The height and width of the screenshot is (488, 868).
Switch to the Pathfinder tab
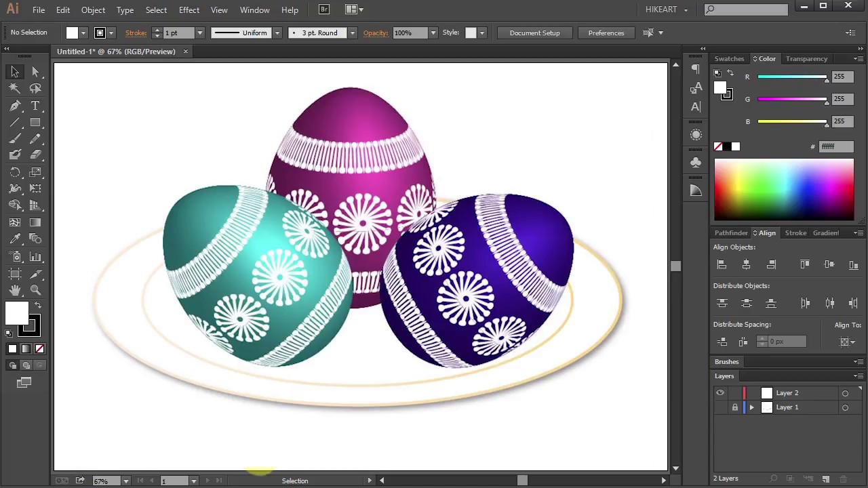coord(731,233)
